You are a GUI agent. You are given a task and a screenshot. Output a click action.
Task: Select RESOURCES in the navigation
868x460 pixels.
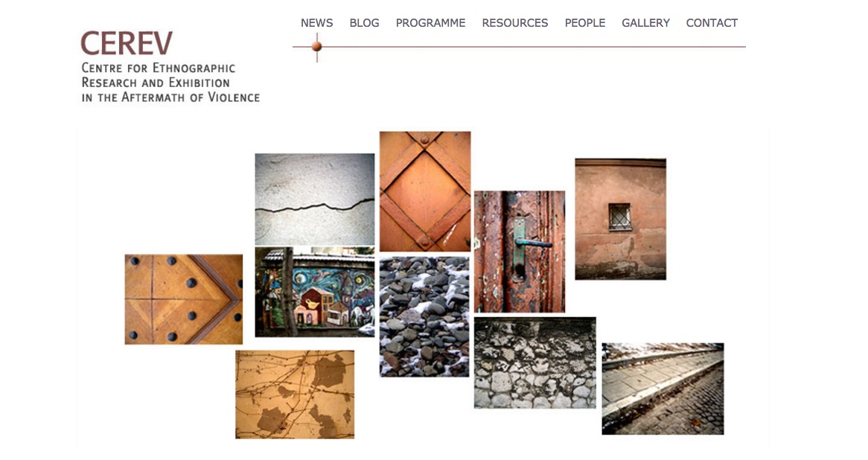pos(515,22)
